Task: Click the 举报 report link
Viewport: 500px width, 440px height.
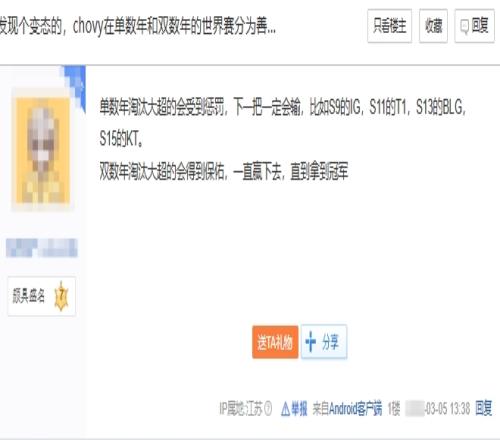Action: click(299, 409)
